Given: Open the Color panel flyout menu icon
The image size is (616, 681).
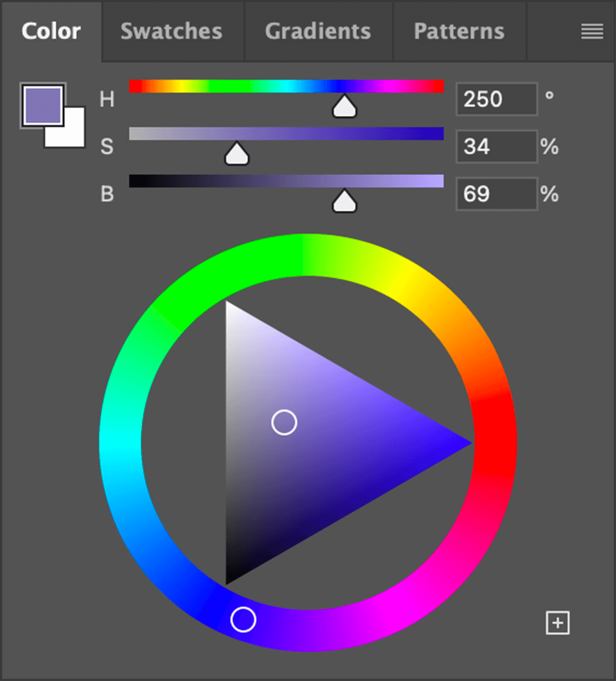Looking at the screenshot, I should click(592, 32).
